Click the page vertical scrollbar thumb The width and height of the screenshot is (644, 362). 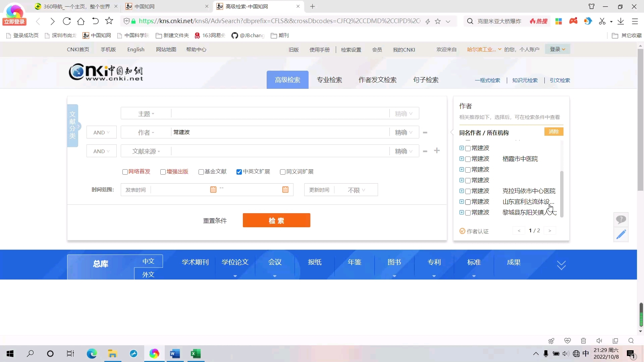pyautogui.click(x=640, y=120)
